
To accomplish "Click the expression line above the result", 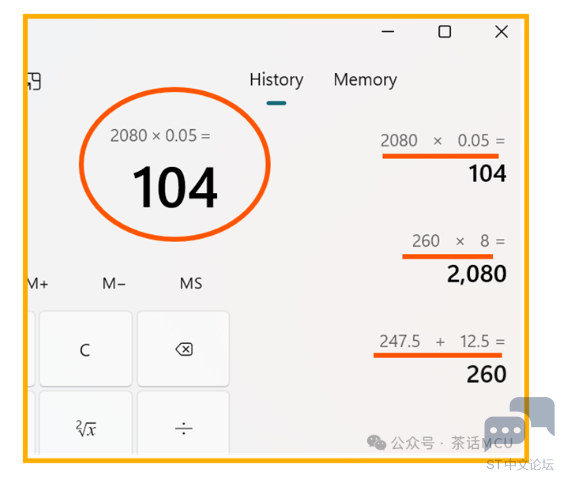I will (x=160, y=136).
